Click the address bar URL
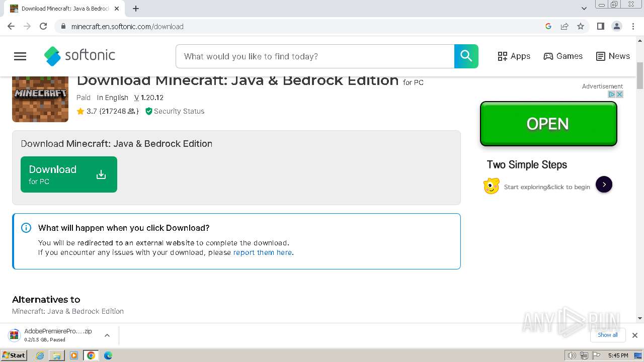Viewport: 644px width, 362px height. (x=127, y=26)
